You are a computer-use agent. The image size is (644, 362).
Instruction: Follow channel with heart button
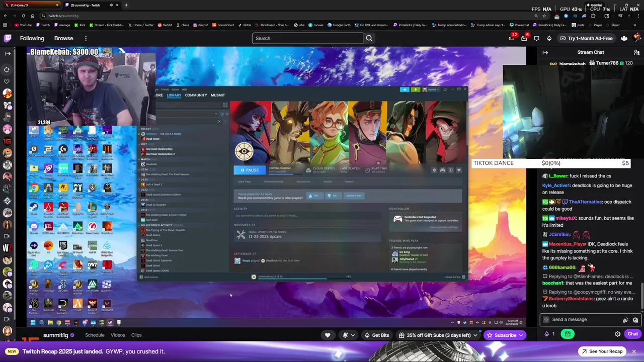[x=328, y=335]
